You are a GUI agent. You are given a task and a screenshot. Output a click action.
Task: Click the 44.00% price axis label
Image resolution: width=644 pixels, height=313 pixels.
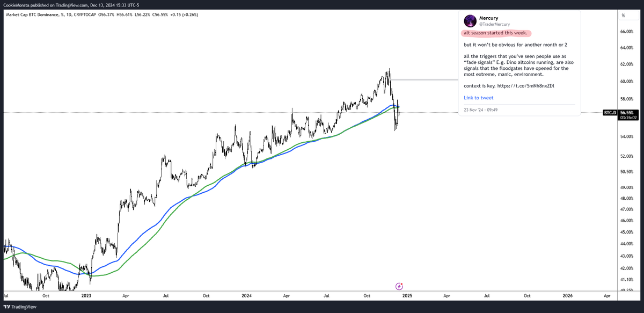click(627, 244)
